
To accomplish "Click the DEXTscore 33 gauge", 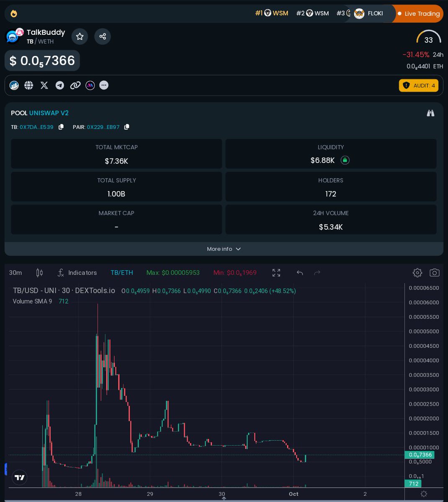I will click(x=428, y=37).
